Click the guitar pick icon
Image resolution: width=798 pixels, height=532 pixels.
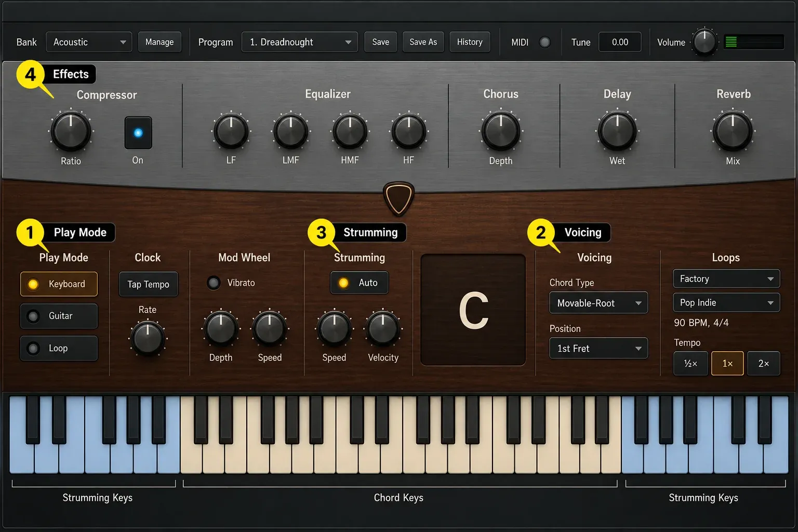pyautogui.click(x=398, y=198)
